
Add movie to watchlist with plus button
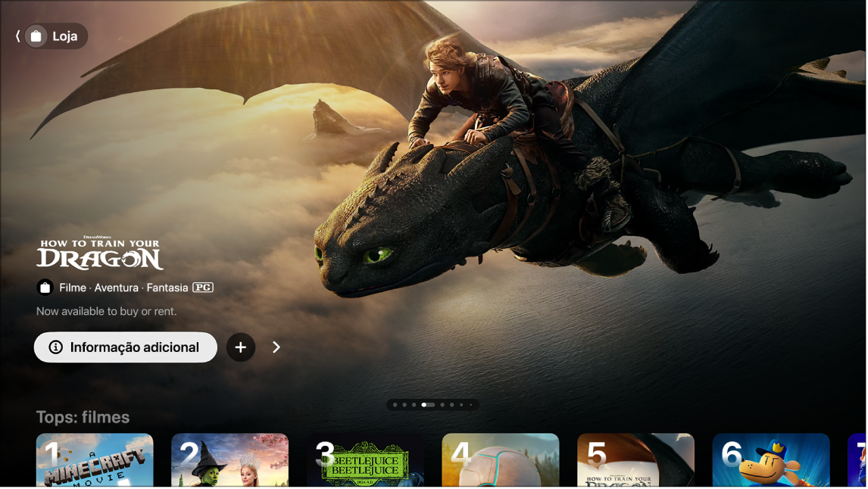[x=241, y=347]
